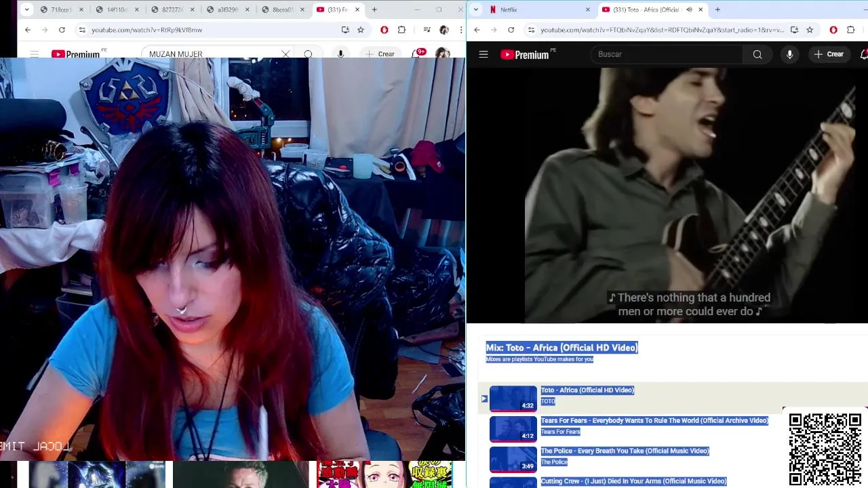Switch to the 8bcea0 tab in left browser
The width and height of the screenshot is (868, 488).
pos(283,9)
